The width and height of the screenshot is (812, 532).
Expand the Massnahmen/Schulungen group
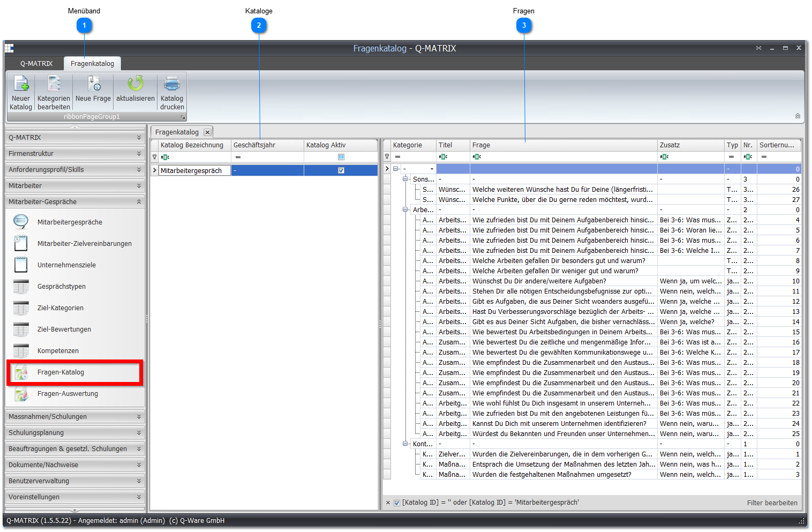(75, 417)
